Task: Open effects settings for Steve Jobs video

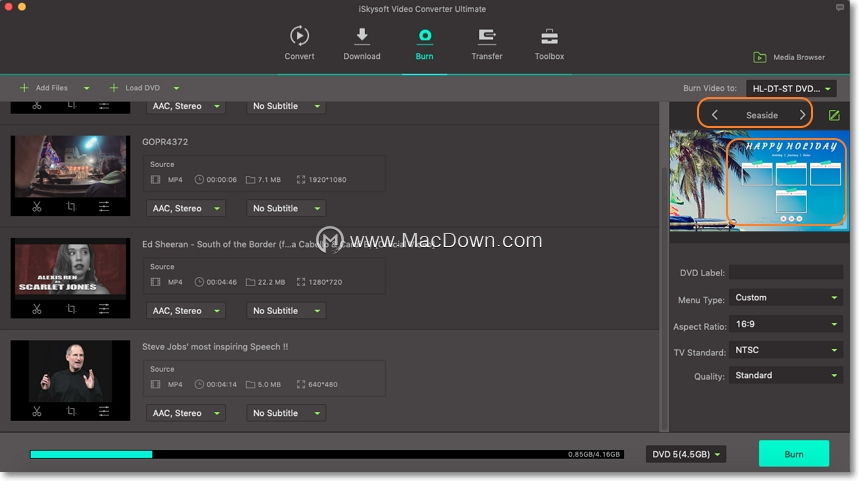Action: coord(104,411)
